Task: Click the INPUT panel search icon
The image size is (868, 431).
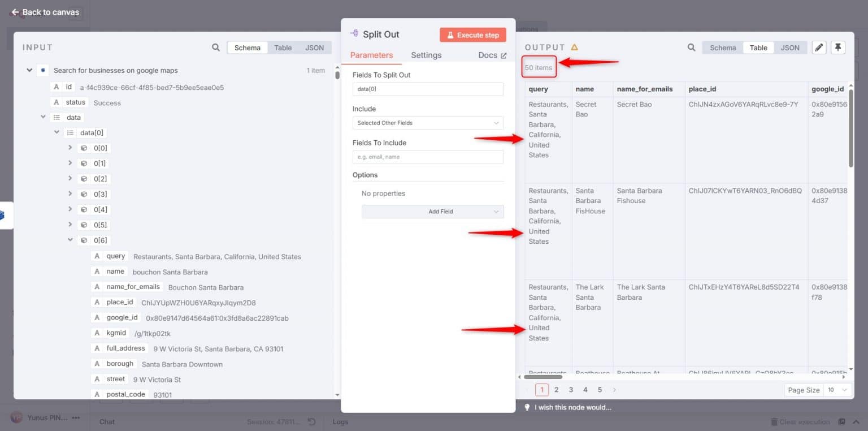Action: coord(216,48)
